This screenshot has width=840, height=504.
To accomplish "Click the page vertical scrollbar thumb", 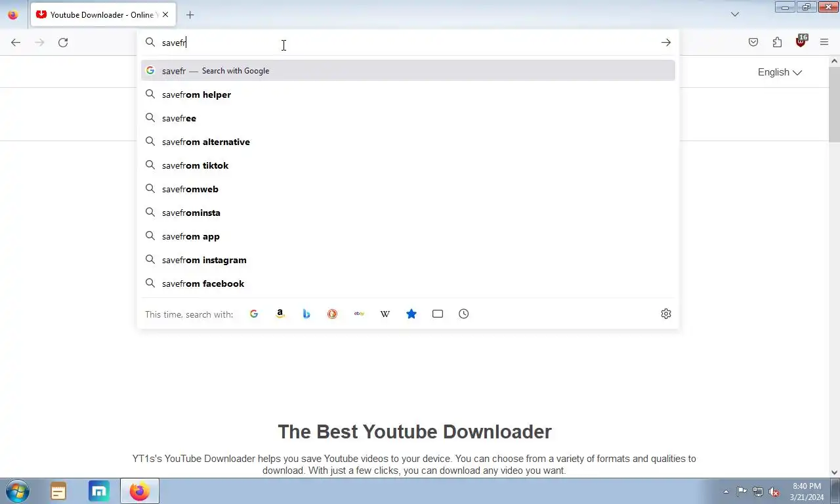I will click(834, 104).
